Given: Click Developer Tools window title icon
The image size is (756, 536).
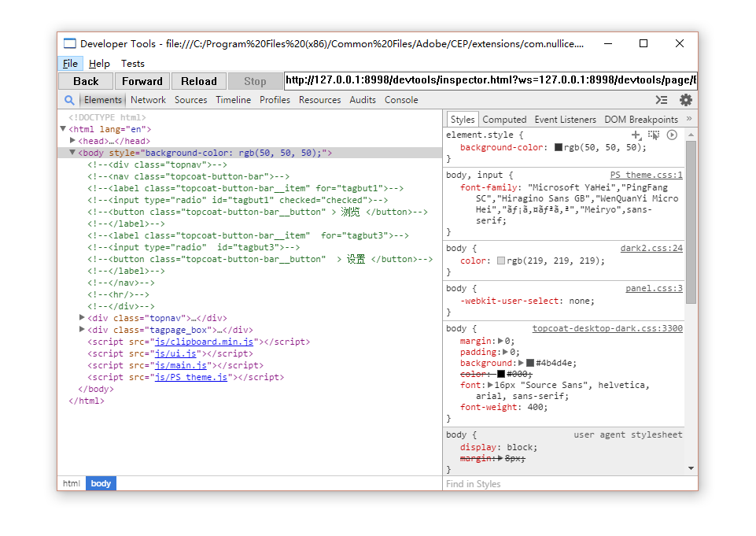Looking at the screenshot, I should [x=70, y=43].
